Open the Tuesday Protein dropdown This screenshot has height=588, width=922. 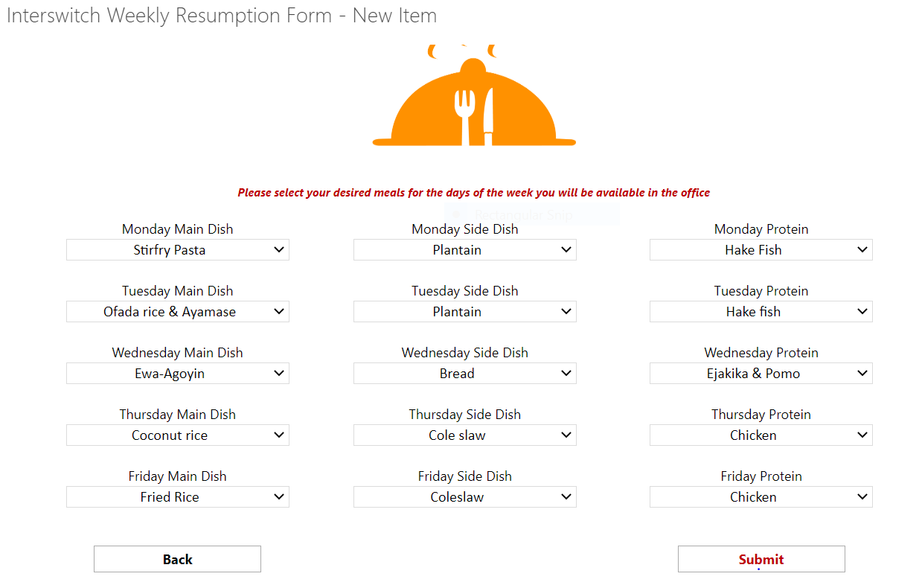pos(761,312)
